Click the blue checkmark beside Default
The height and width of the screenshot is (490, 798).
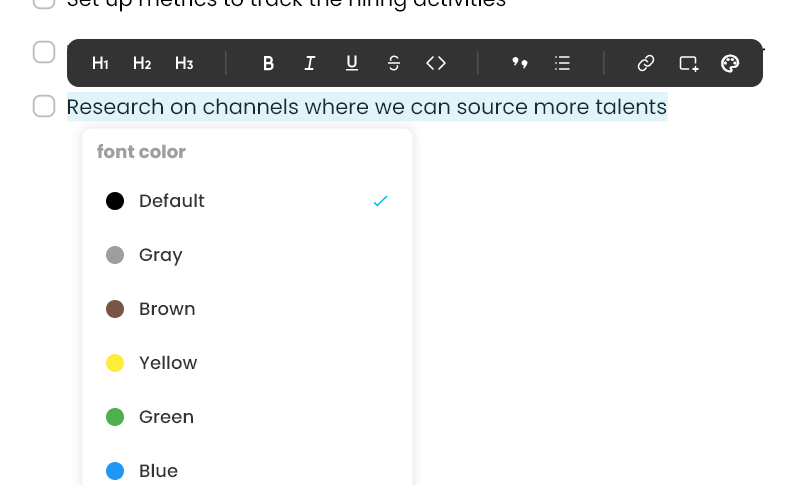[380, 201]
